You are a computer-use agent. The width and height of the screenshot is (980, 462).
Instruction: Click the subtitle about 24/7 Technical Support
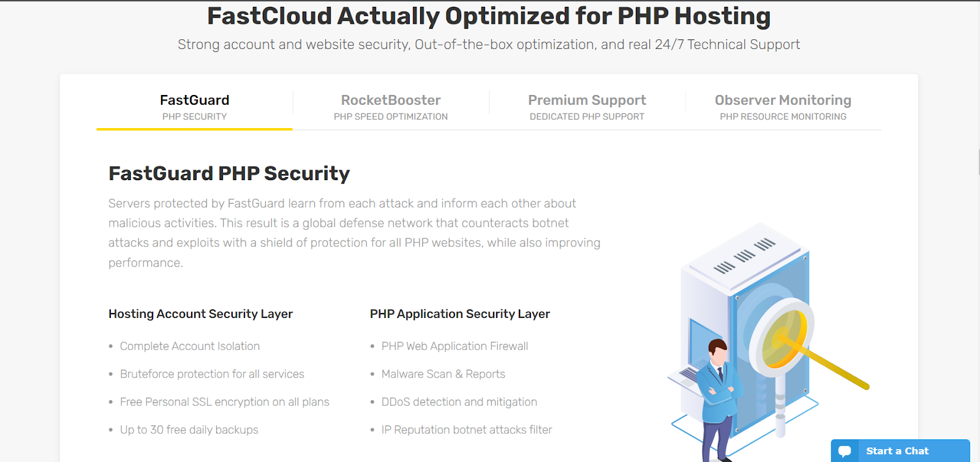coord(489,45)
